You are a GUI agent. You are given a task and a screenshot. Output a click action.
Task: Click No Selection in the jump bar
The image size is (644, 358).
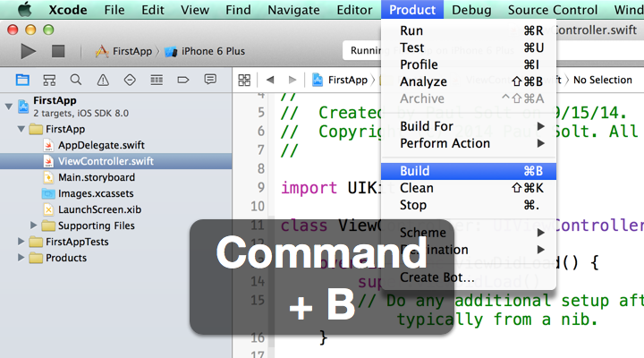603,80
